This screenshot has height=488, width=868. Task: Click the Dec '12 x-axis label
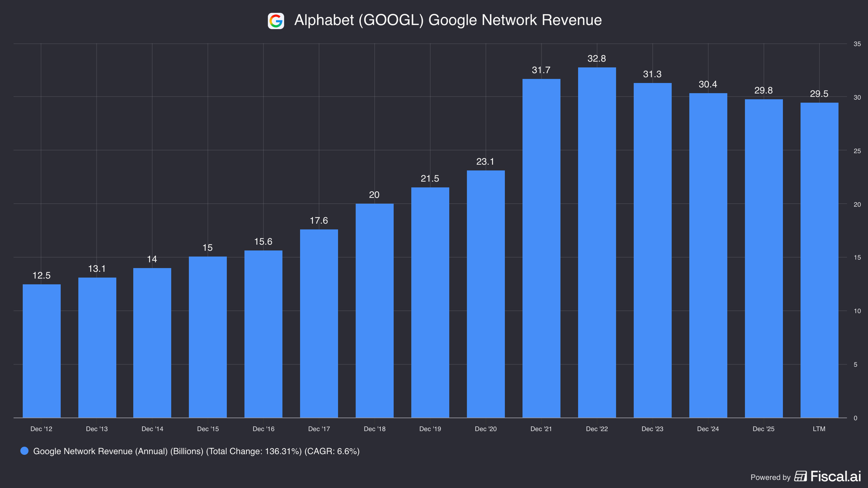(x=41, y=429)
